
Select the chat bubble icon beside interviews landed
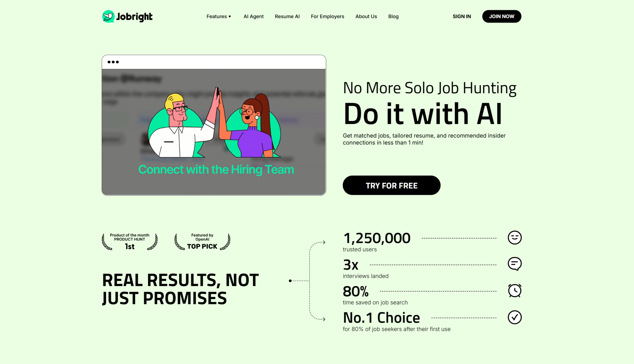pos(515,264)
